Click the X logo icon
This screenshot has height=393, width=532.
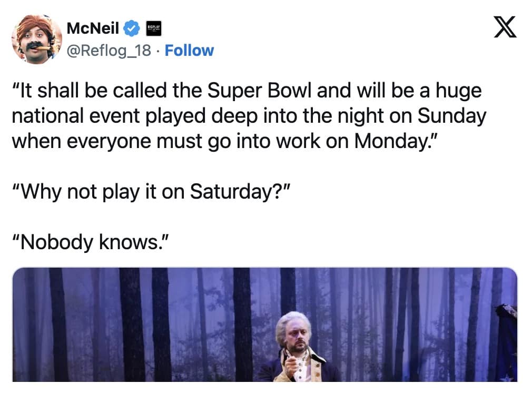[505, 28]
